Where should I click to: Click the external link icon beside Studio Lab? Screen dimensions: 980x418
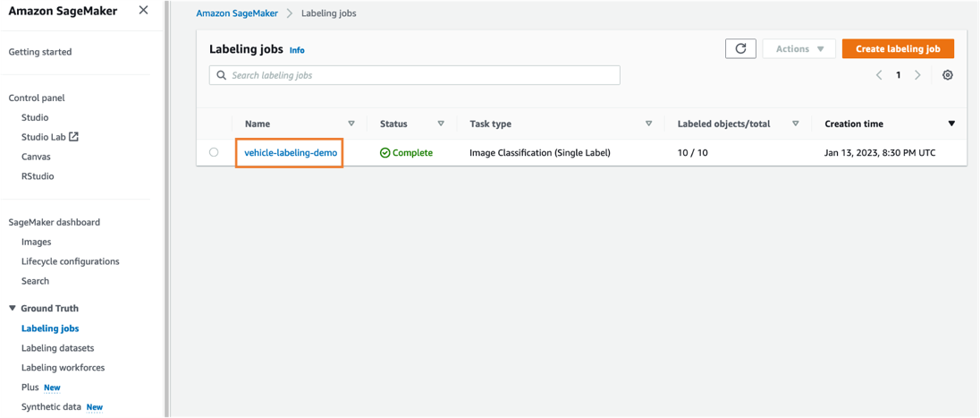coord(74,137)
